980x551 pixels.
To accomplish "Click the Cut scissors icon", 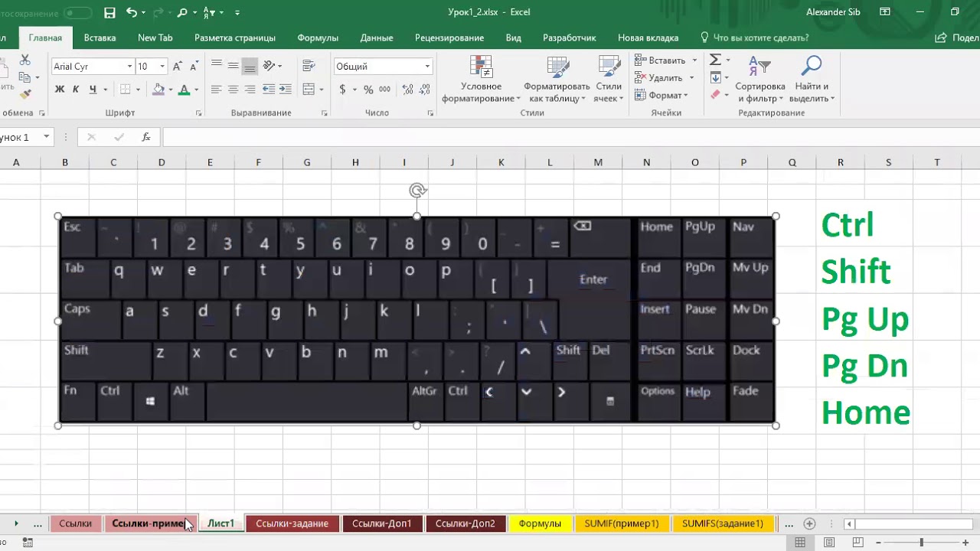I will tap(25, 59).
